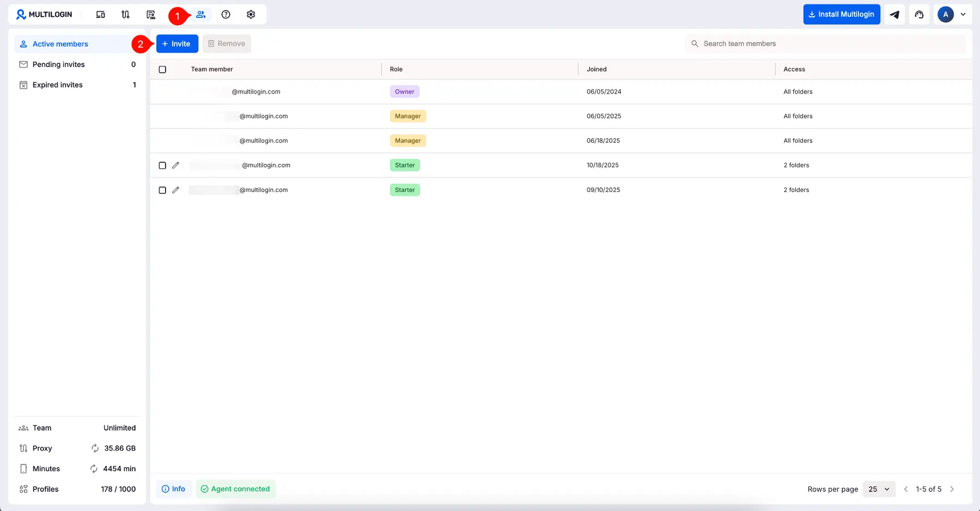The width and height of the screenshot is (980, 511).
Task: Toggle the select-all checkbox in table header
Action: (x=162, y=70)
